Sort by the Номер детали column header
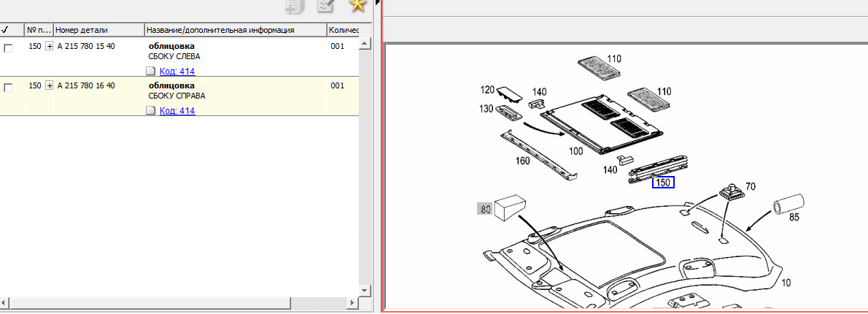 click(x=99, y=30)
